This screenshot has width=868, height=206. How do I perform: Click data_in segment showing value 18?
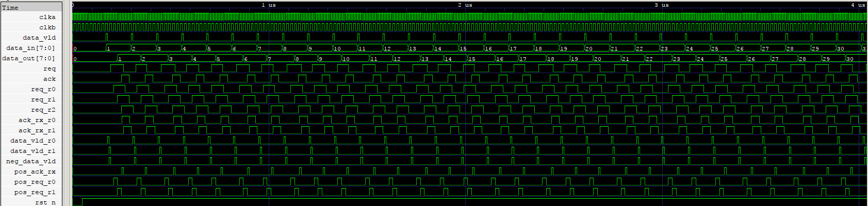(547, 48)
